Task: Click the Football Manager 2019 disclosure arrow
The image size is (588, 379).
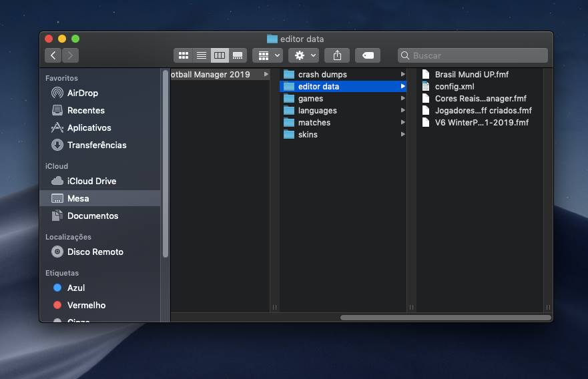Action: pos(266,74)
